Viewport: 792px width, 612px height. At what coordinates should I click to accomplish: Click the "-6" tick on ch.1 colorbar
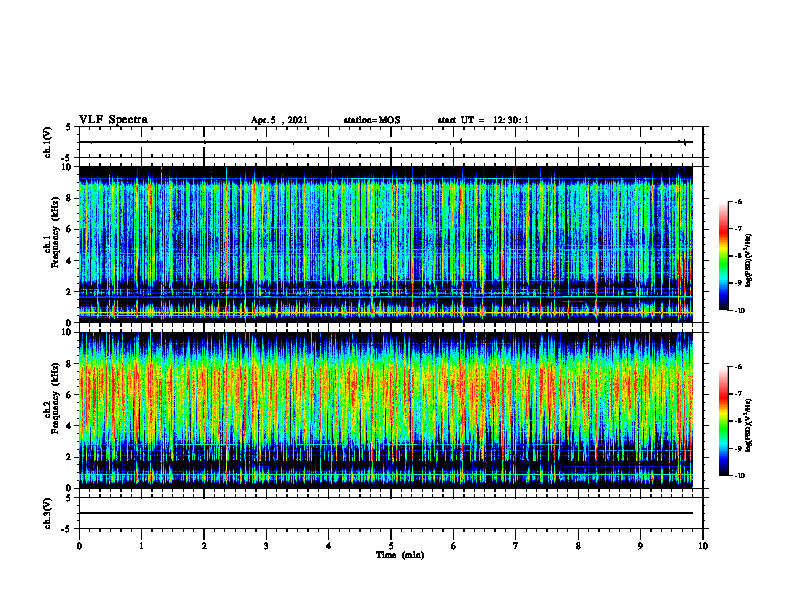738,201
